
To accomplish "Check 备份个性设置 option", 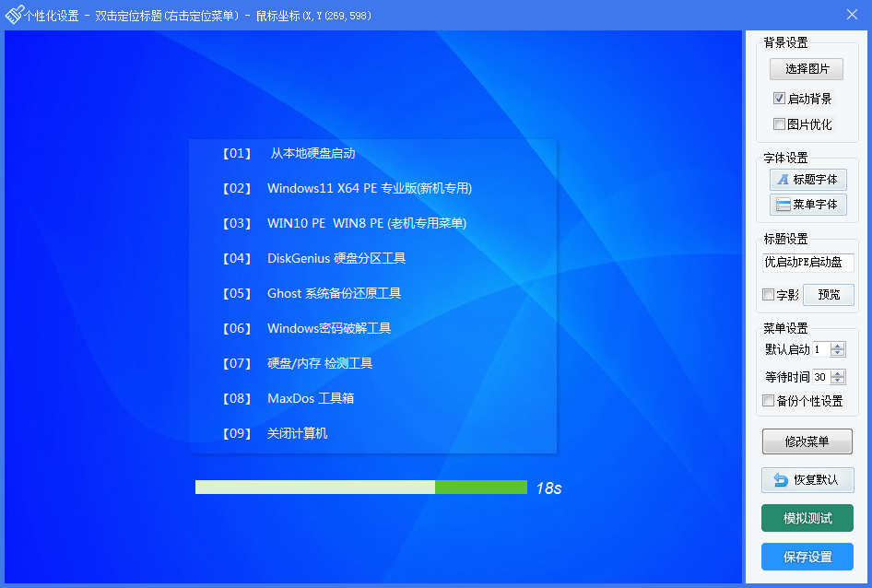I will tap(768, 401).
